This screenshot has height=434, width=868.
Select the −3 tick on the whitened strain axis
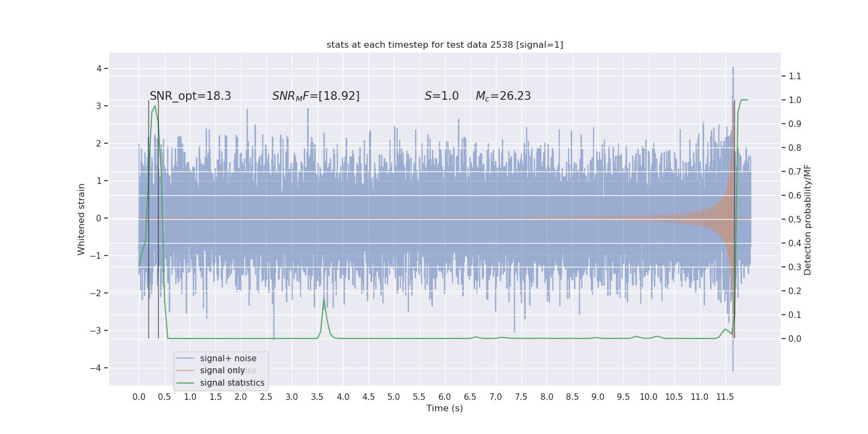(96, 330)
